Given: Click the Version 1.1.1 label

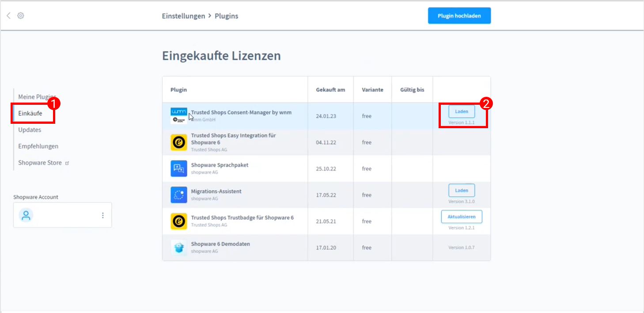Looking at the screenshot, I should 462,122.
